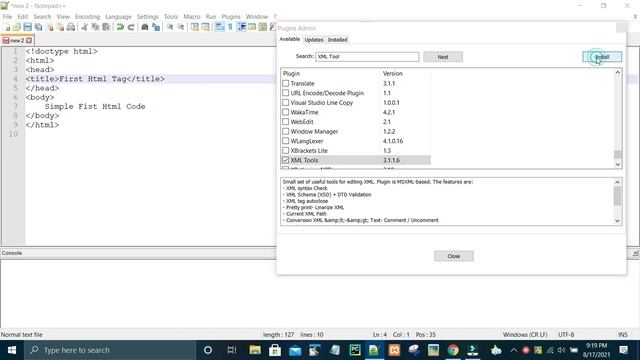The width and height of the screenshot is (640, 360).
Task: Toggle Show All Characters pilcrow icon
Action: pyautogui.click(x=230, y=27)
